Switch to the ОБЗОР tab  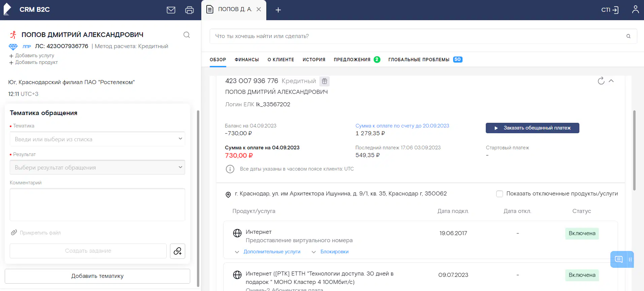tap(218, 60)
